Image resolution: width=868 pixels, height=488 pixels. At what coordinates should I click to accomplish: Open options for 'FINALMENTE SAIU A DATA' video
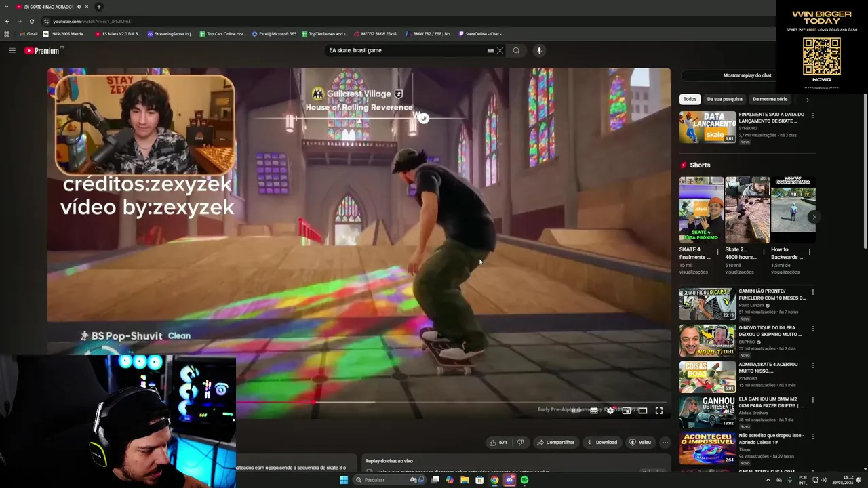pyautogui.click(x=812, y=115)
